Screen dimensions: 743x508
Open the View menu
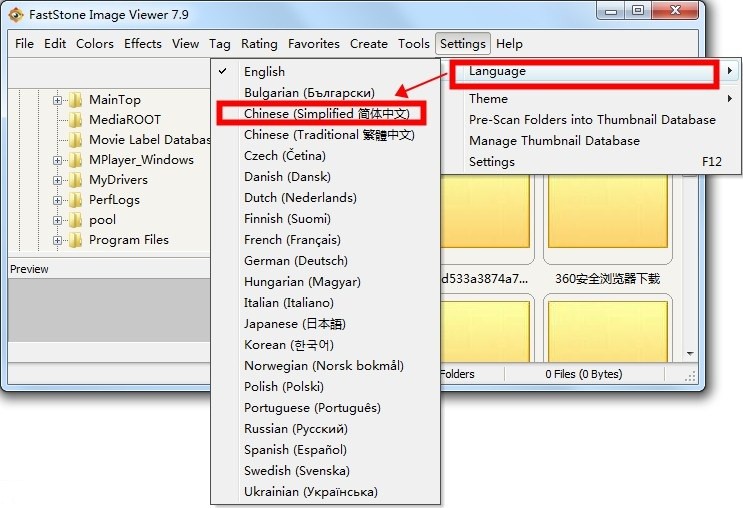185,44
